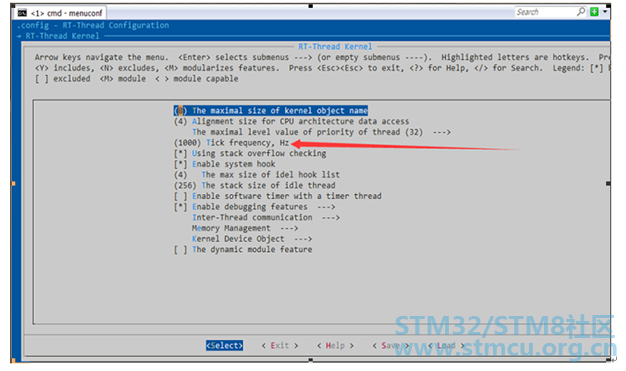The height and width of the screenshot is (371, 626).
Task: Open the dropdown arrow beside the green plus
Action: click(x=605, y=12)
